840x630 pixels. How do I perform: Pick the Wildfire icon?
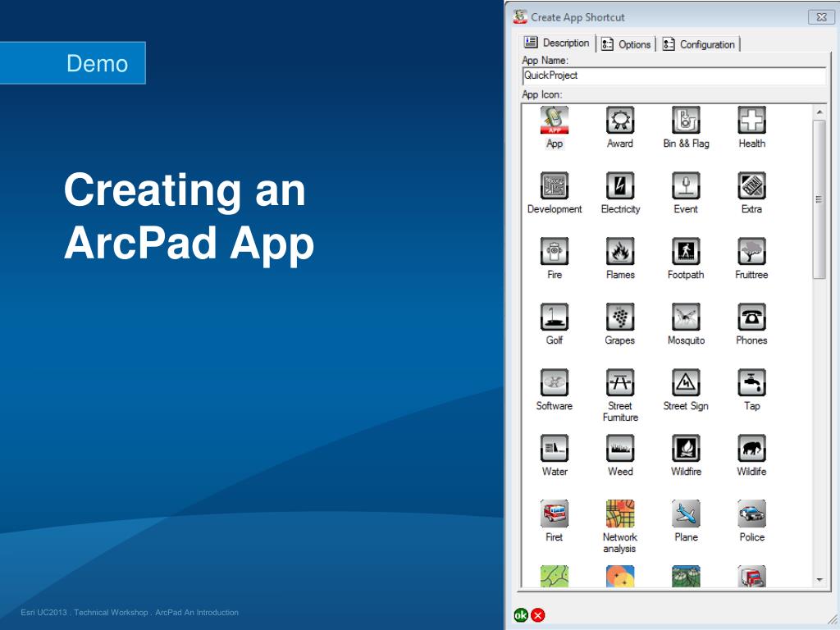(686, 448)
